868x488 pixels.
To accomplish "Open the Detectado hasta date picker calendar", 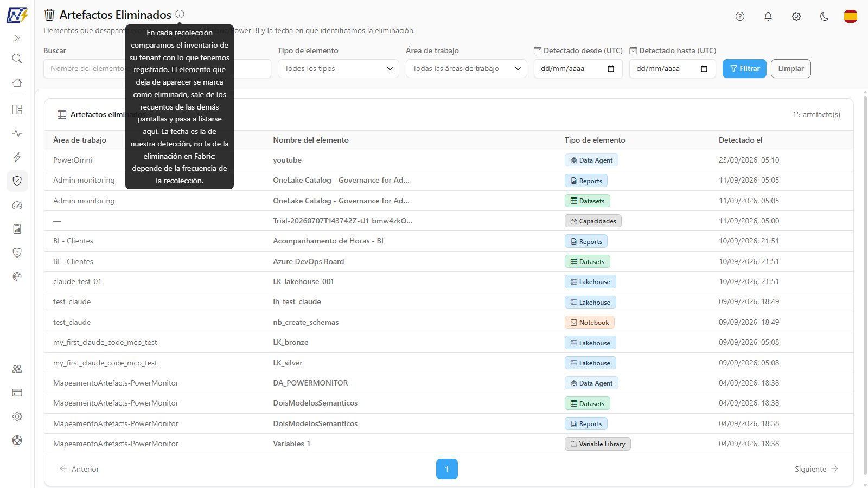I will (x=704, y=69).
